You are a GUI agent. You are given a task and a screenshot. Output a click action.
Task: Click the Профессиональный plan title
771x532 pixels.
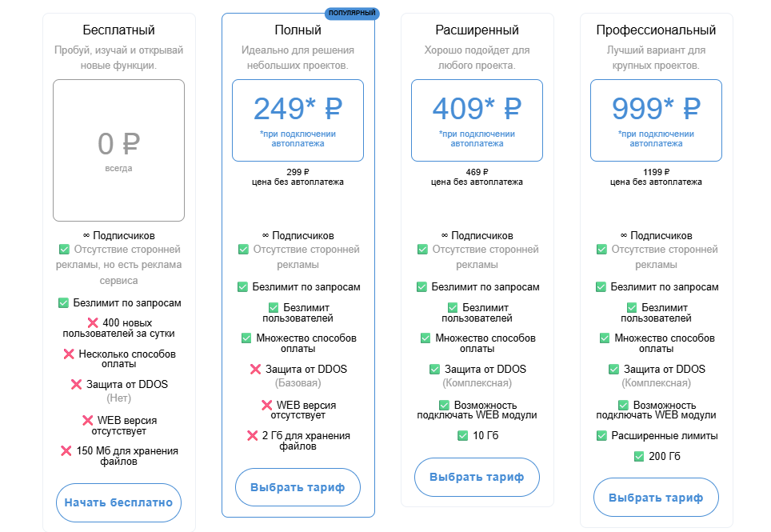click(x=656, y=30)
